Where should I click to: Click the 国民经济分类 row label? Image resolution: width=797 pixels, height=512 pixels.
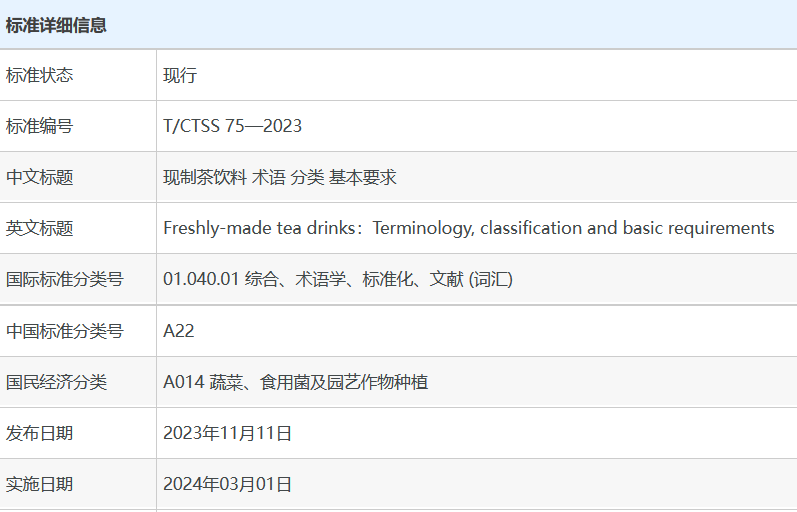pyautogui.click(x=57, y=382)
